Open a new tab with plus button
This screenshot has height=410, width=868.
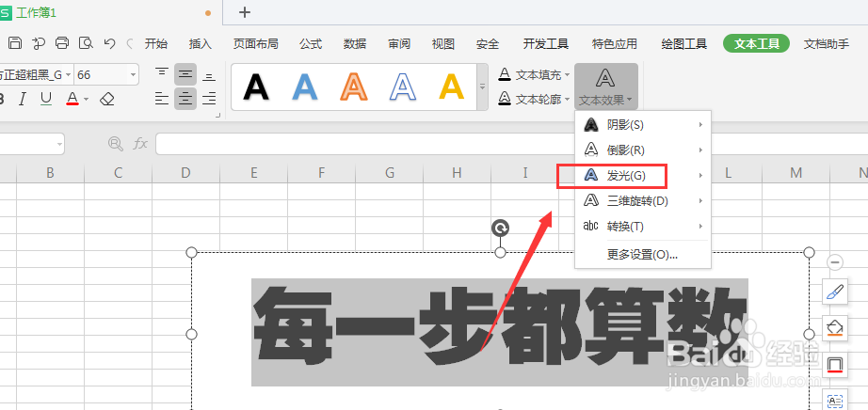point(244,12)
